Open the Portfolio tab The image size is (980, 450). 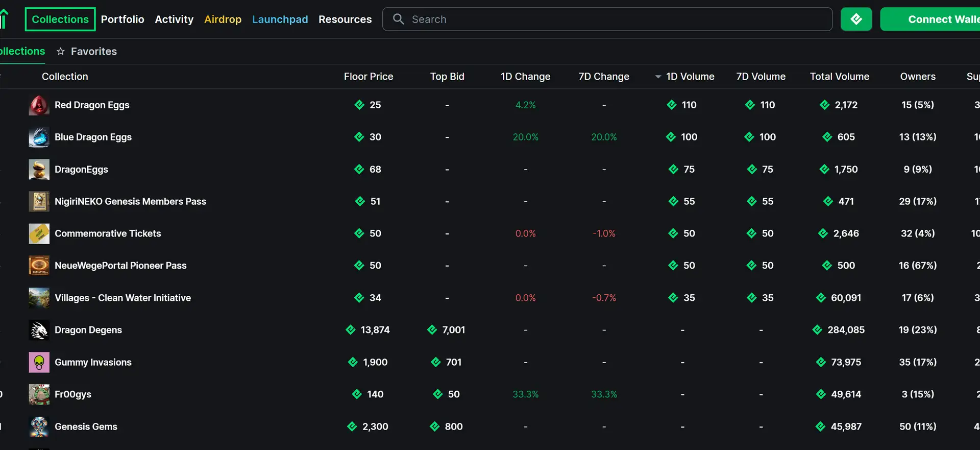[x=122, y=19]
